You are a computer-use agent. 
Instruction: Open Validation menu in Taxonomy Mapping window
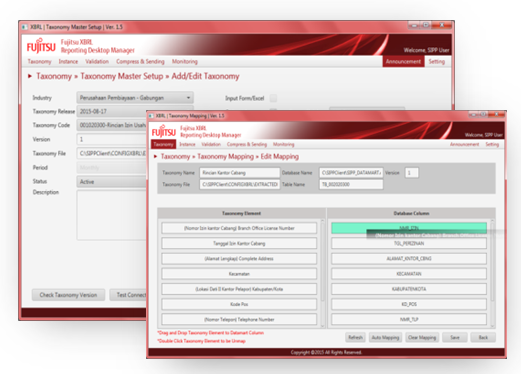(211, 144)
